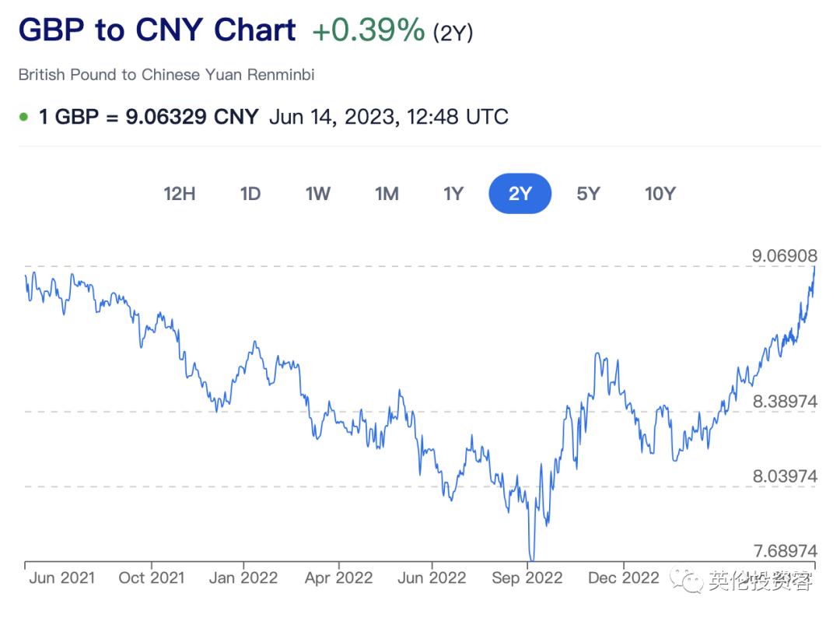The image size is (840, 618).
Task: Click the +0.39% change percentage
Action: 368,31
